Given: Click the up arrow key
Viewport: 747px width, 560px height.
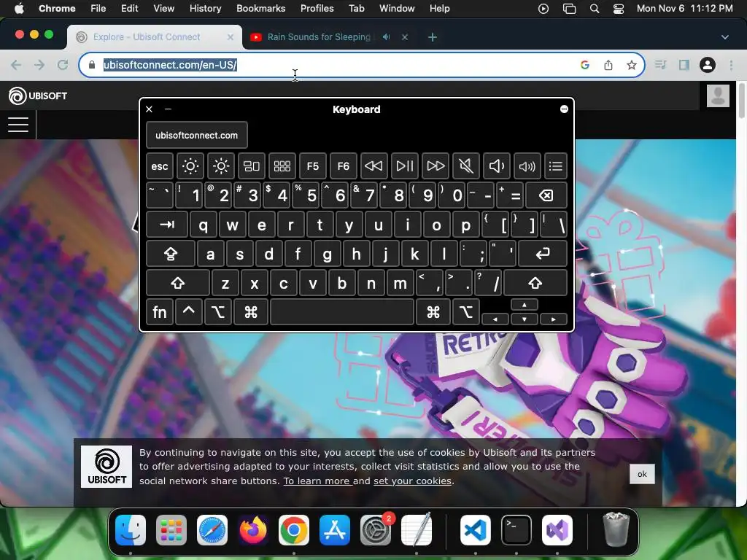Looking at the screenshot, I should click(x=524, y=305).
